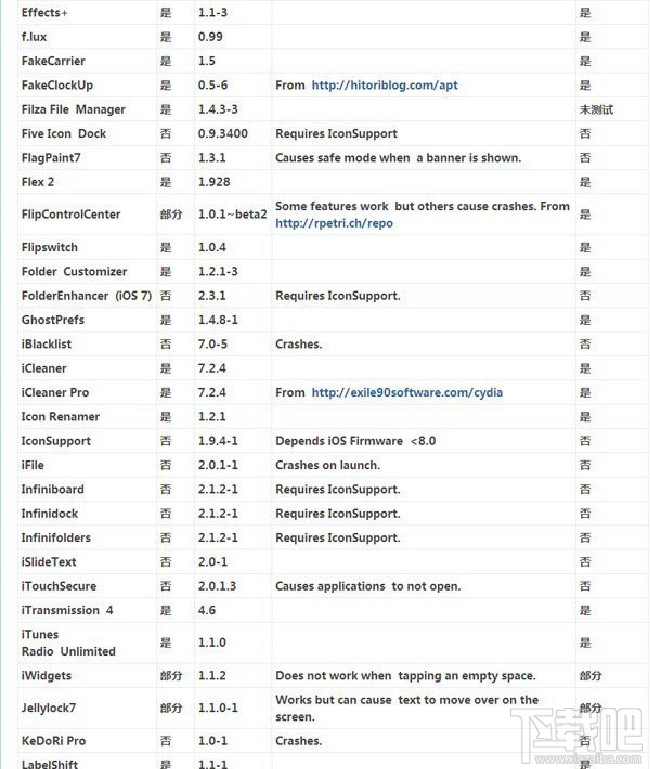Screen dimensions: 650x769
Task: Select the FlipControlCenter tweak name
Action: point(70,215)
